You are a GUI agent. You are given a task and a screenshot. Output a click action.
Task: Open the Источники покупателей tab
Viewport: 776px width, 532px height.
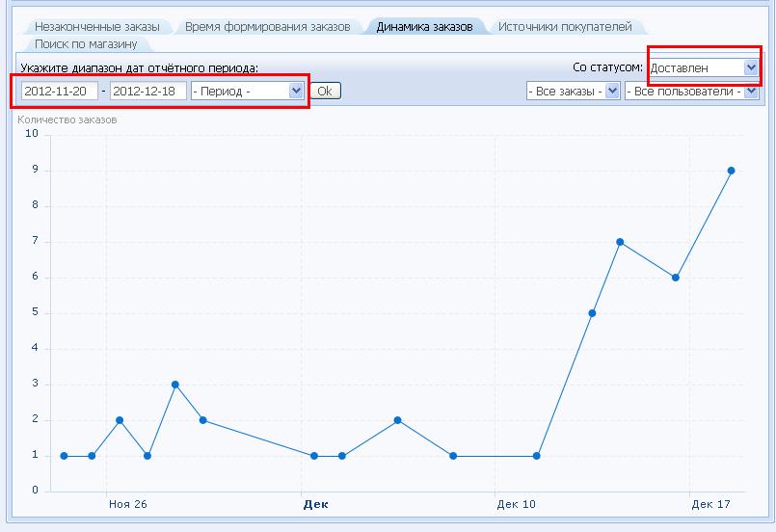coord(565,27)
